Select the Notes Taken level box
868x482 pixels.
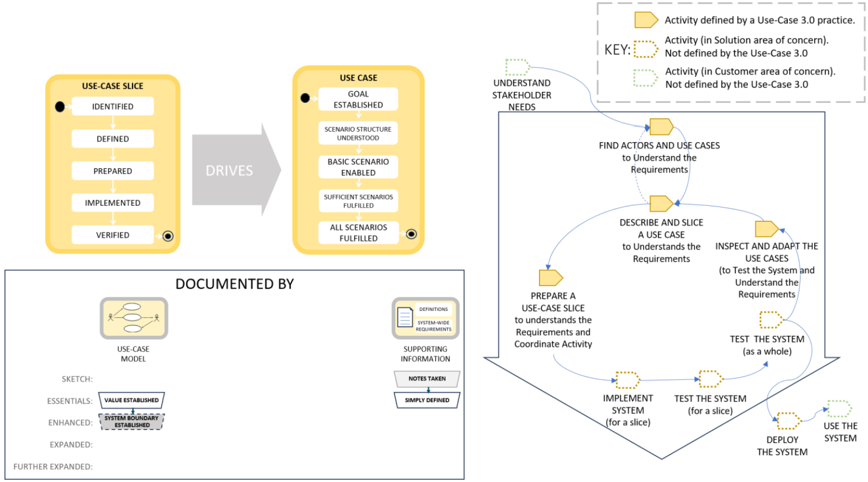(427, 379)
